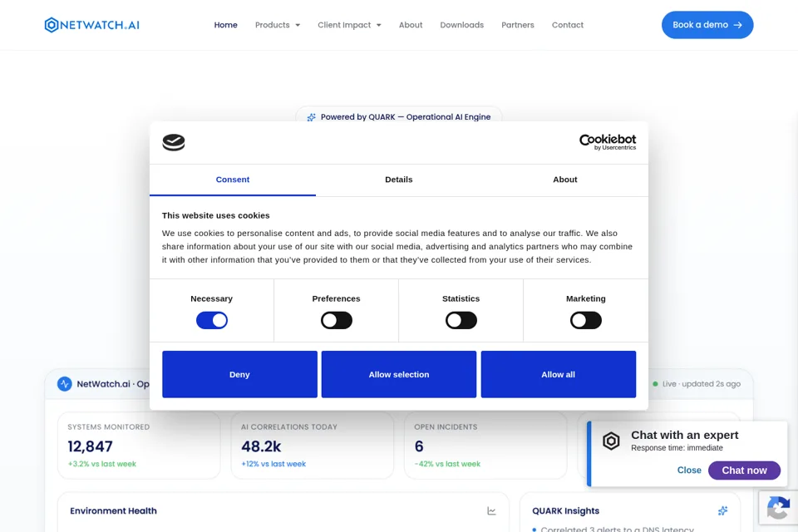Enable the Marketing cookies switch
Screen dimensions: 798x532
[586, 320]
